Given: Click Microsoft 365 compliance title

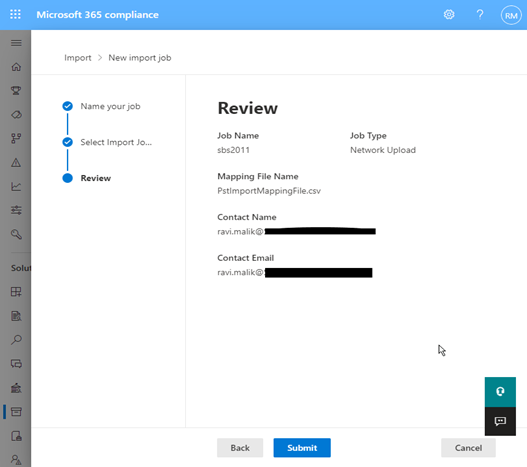Looking at the screenshot, I should 97,15.
